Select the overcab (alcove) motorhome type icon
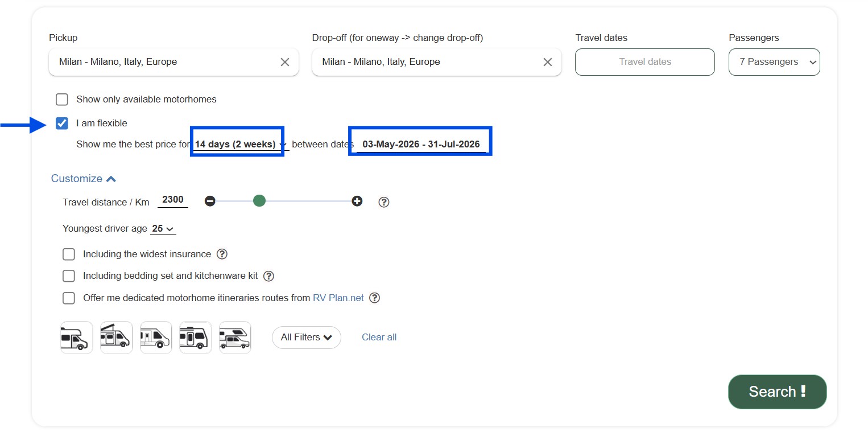This screenshot has height=436, width=868. (x=76, y=338)
